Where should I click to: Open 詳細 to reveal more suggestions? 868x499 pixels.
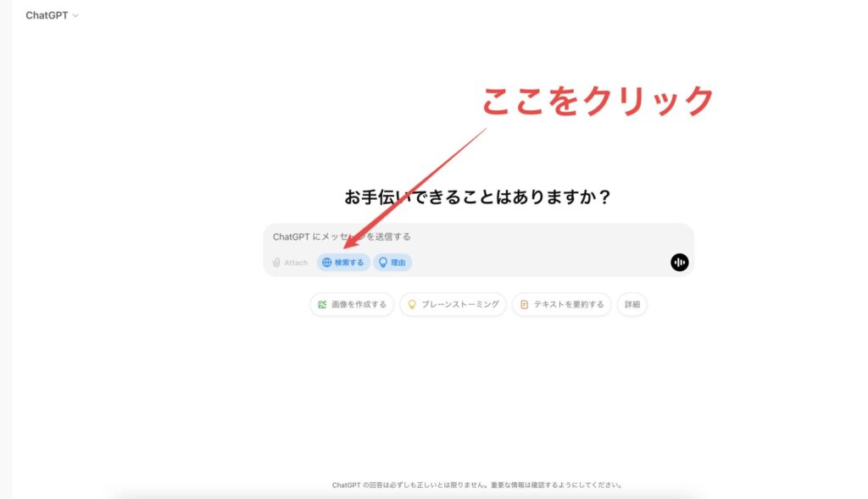pos(632,304)
